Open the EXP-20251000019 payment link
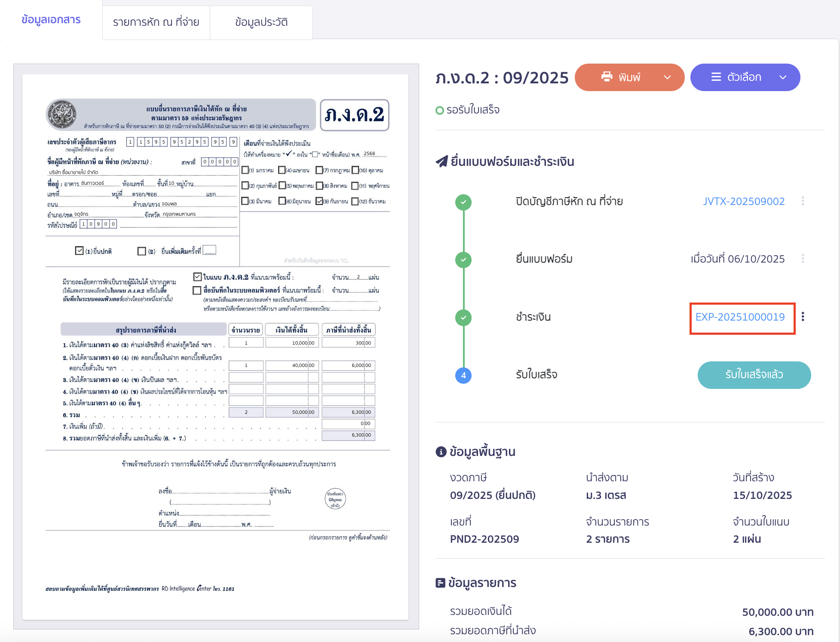840x642 pixels. pos(740,317)
